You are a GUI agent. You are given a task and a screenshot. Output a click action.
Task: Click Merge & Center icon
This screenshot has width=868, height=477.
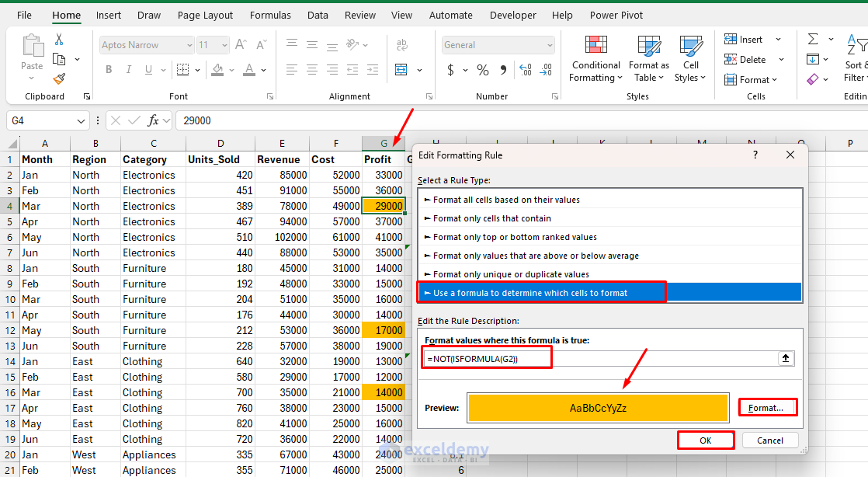click(x=401, y=69)
